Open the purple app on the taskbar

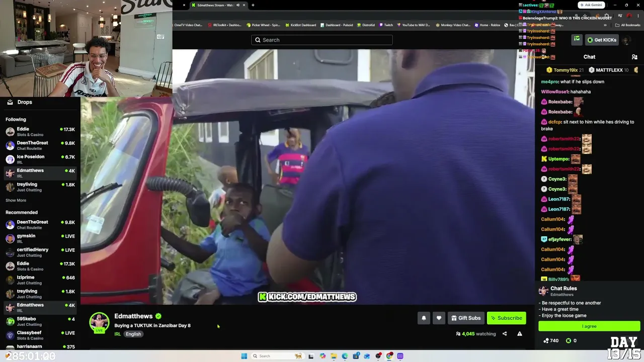point(400,356)
